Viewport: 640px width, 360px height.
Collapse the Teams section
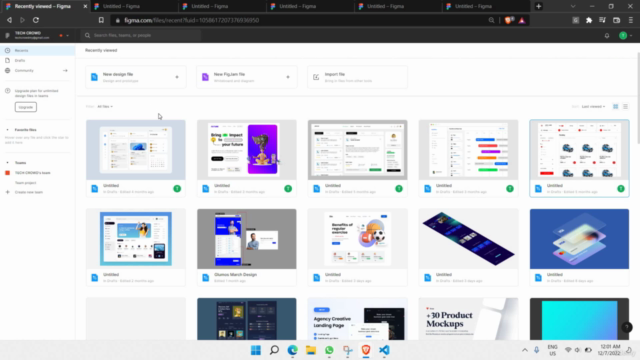click(7, 163)
